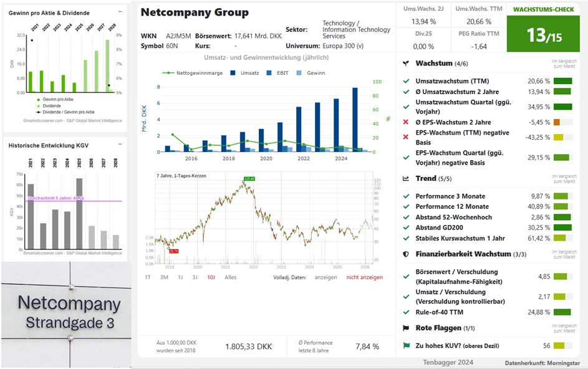Click red X next to Ø EPS-Wachstum 2 Jahre

(x=406, y=122)
